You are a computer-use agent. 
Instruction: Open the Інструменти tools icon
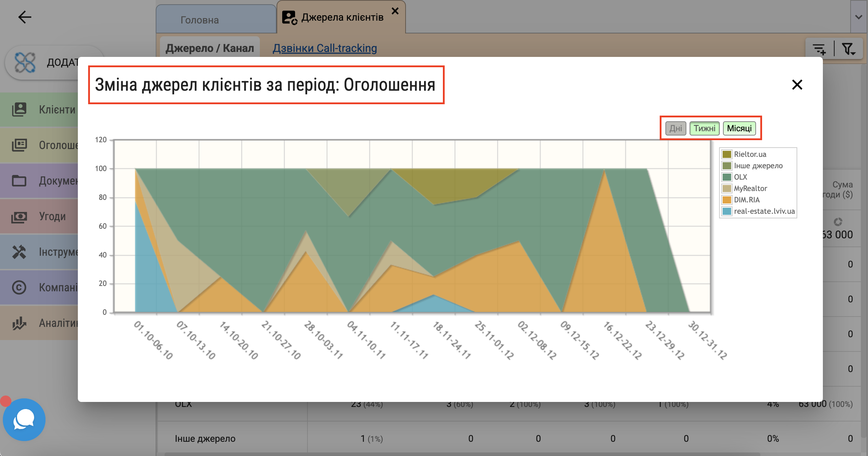pos(19,252)
